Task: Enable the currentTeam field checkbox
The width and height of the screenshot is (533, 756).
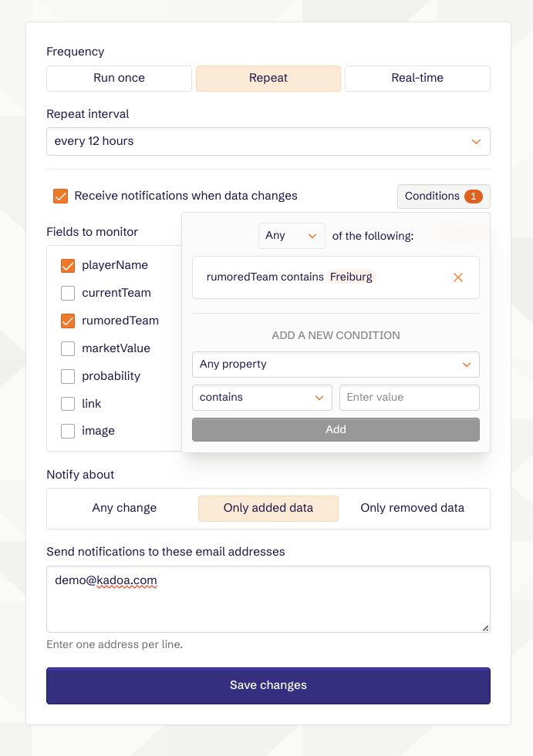Action: click(68, 294)
